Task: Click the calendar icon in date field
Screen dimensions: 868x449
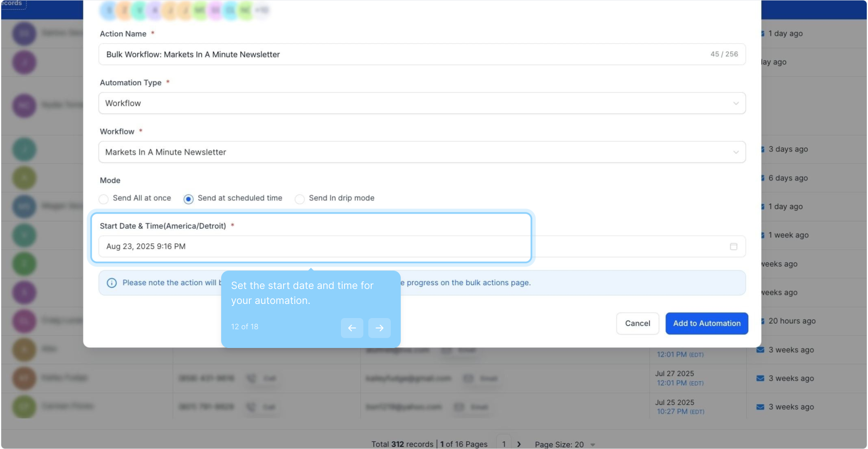Action: 733,247
